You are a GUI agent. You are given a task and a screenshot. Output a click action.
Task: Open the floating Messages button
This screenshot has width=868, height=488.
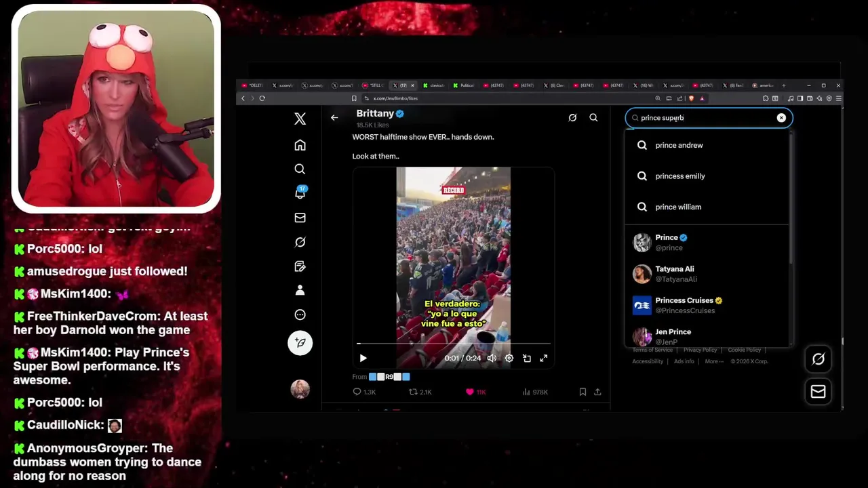(818, 392)
